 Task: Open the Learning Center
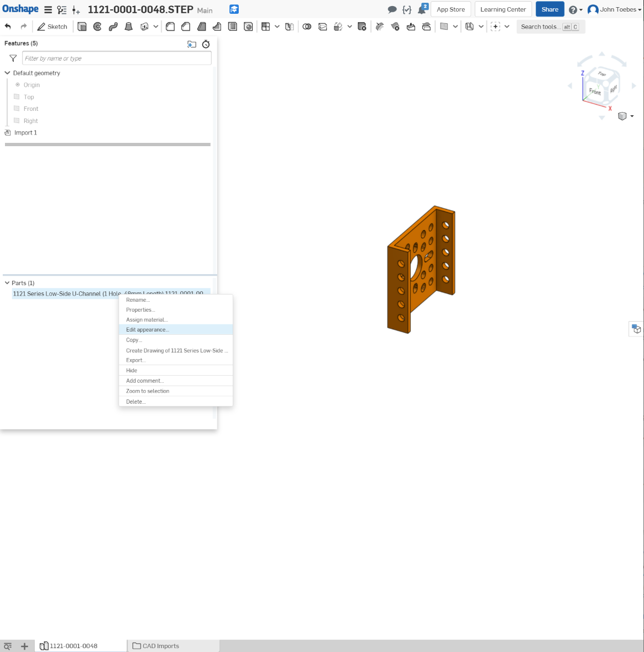point(503,9)
